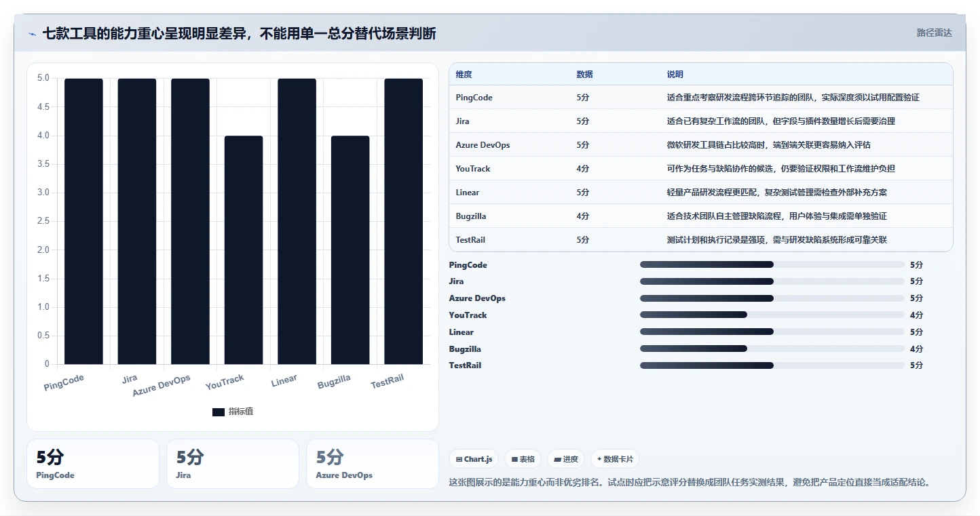Image resolution: width=980 pixels, height=516 pixels.
Task: Click the Azure DevOps bar in chart
Action: tap(190, 222)
